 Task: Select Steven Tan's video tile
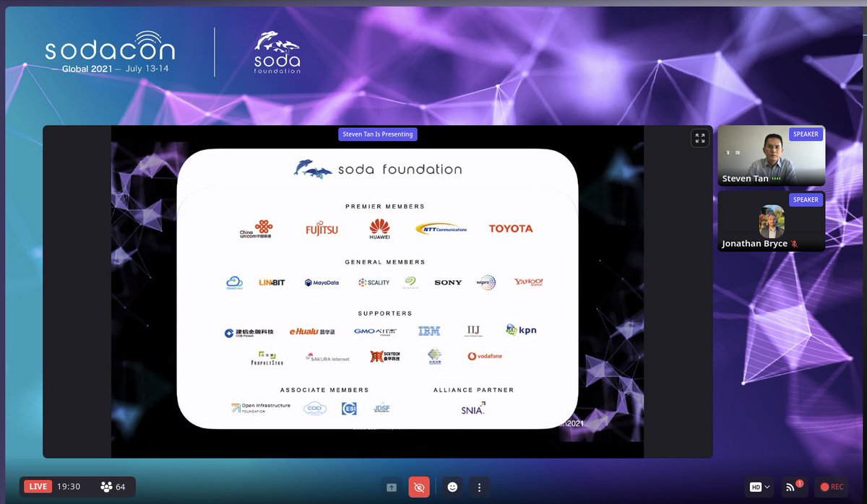771,156
